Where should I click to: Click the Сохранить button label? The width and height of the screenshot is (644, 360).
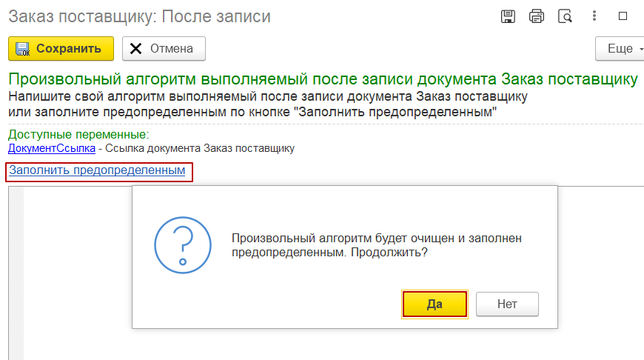(69, 48)
